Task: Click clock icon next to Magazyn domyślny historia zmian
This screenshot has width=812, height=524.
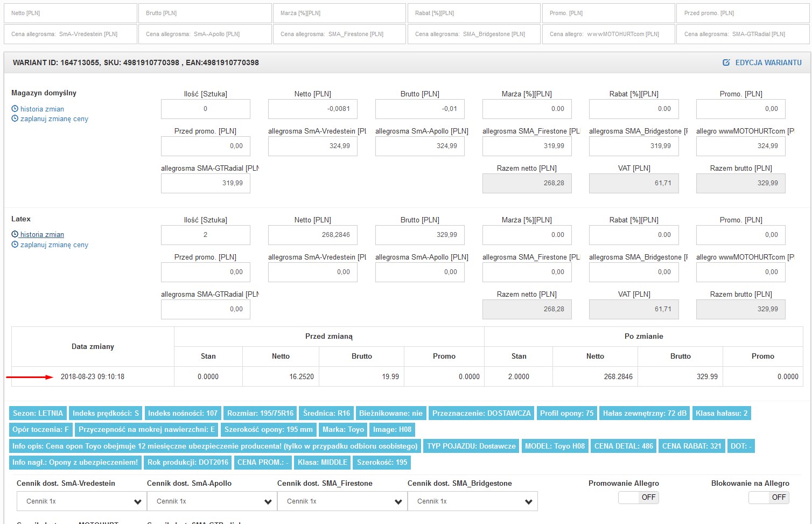Action: point(15,109)
